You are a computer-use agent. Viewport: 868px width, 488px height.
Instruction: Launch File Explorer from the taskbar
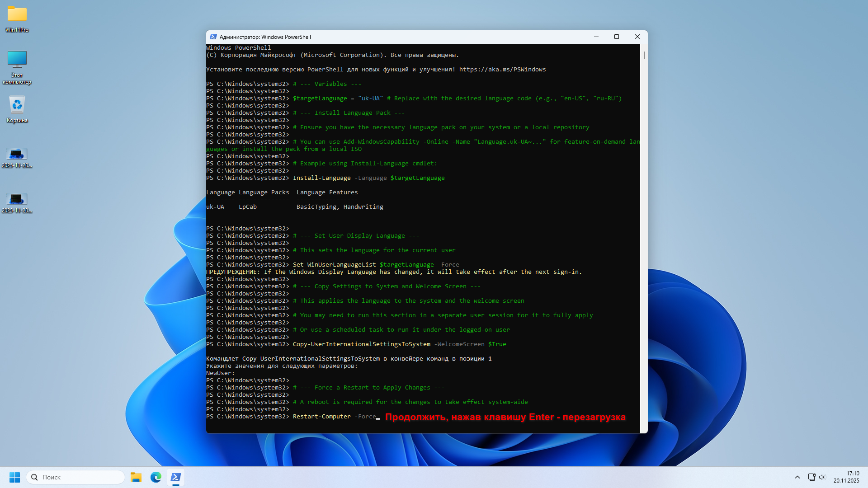136,477
